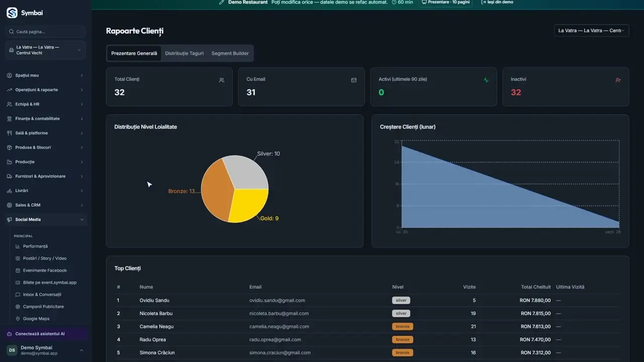The image size is (644, 362).
Task: Click the Producție factory icon
Action: click(10, 162)
